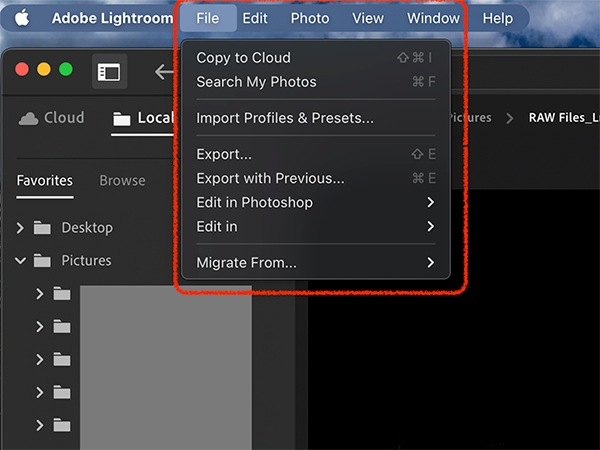Click the Pictures folder icon
Screen dimensions: 600x450
click(42, 261)
